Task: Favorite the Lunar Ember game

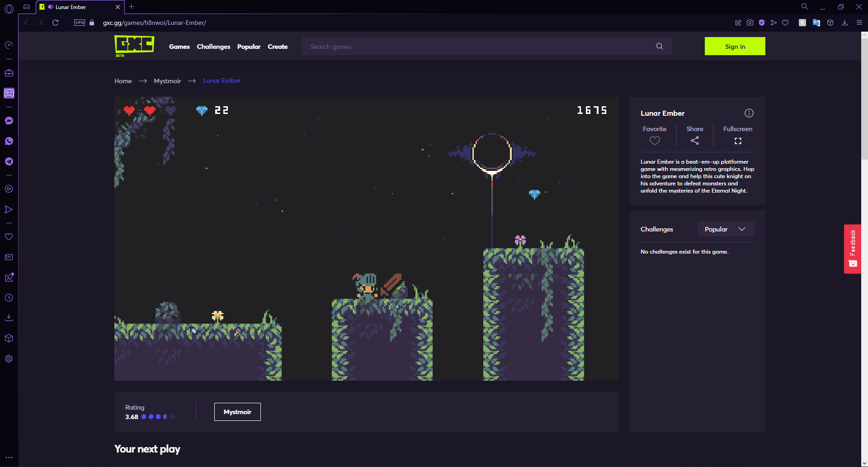Action: tap(655, 141)
